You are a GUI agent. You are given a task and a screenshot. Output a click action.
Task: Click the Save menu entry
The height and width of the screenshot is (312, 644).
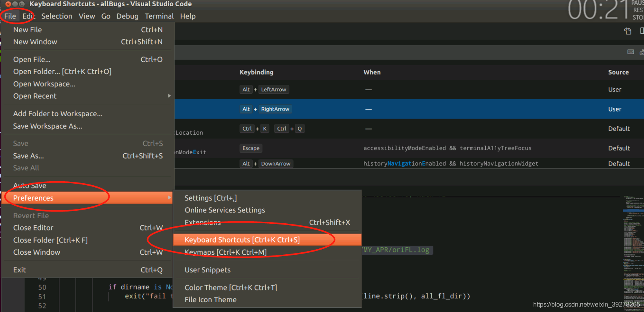(x=88, y=144)
